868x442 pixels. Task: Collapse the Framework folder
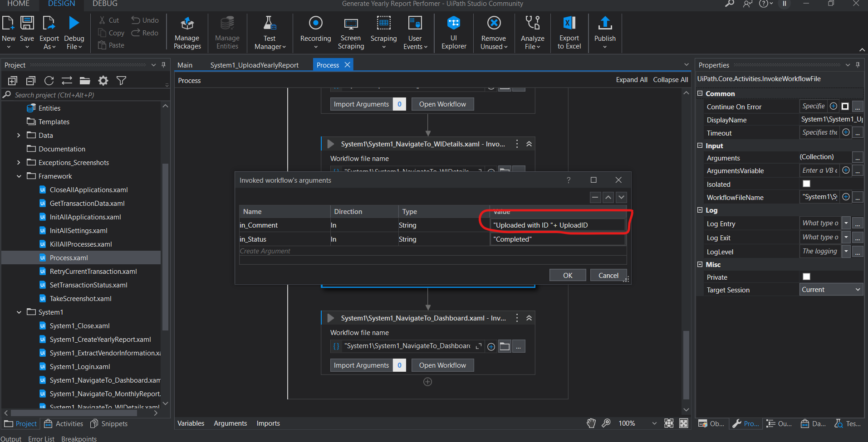(19, 176)
